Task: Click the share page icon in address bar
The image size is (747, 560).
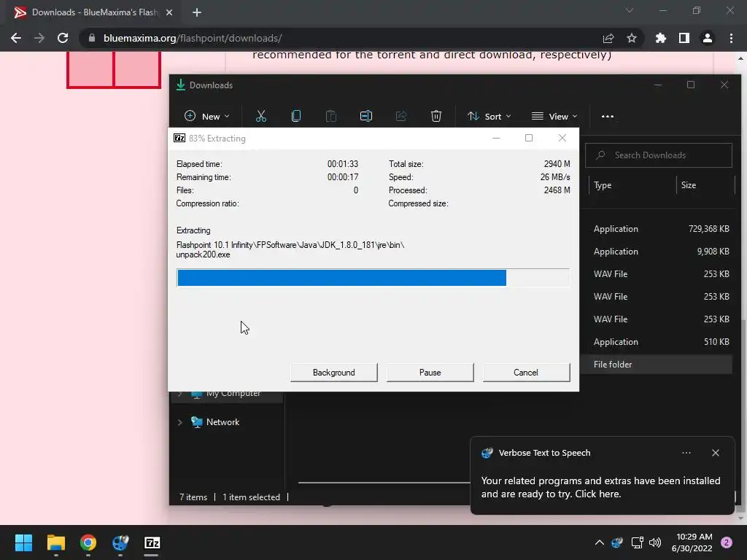Action: click(608, 38)
